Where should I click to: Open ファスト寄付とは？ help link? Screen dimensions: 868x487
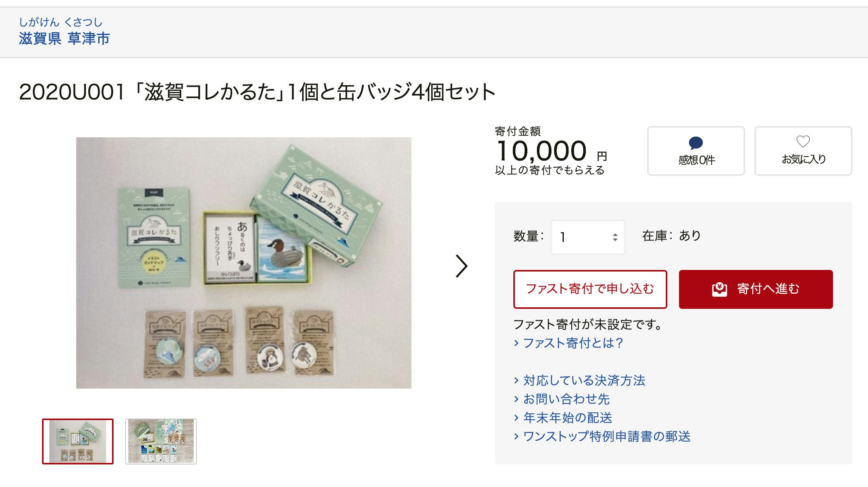coord(573,343)
